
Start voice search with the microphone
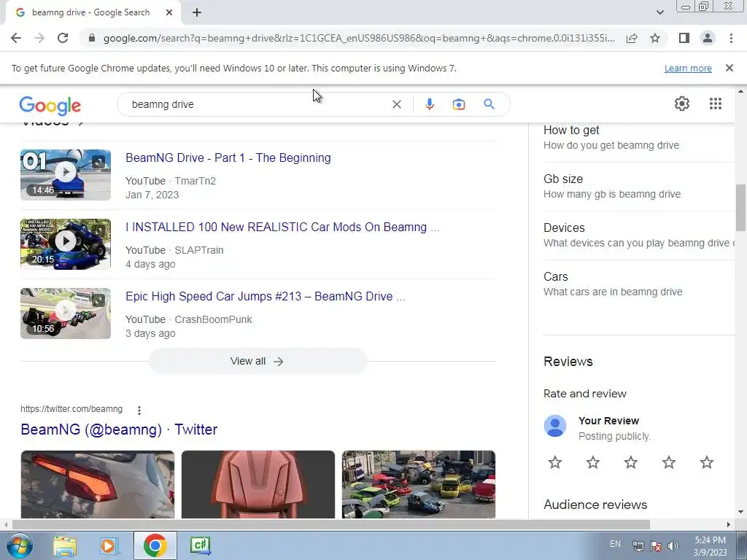[429, 104]
